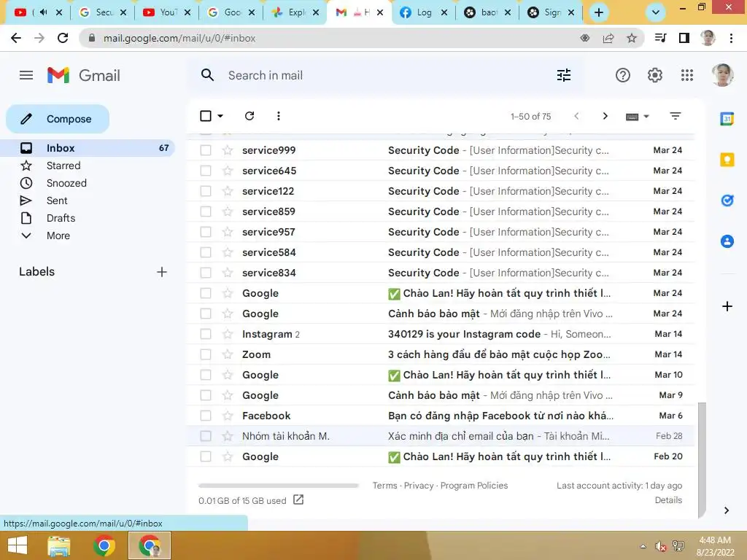Toggle the inbox filter lines icon
This screenshot has width=747, height=560.
point(675,116)
